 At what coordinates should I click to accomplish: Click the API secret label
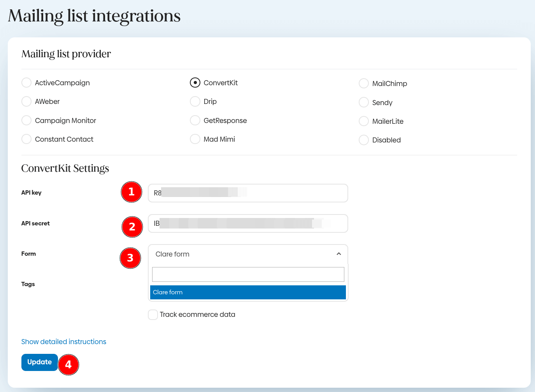click(x=35, y=223)
